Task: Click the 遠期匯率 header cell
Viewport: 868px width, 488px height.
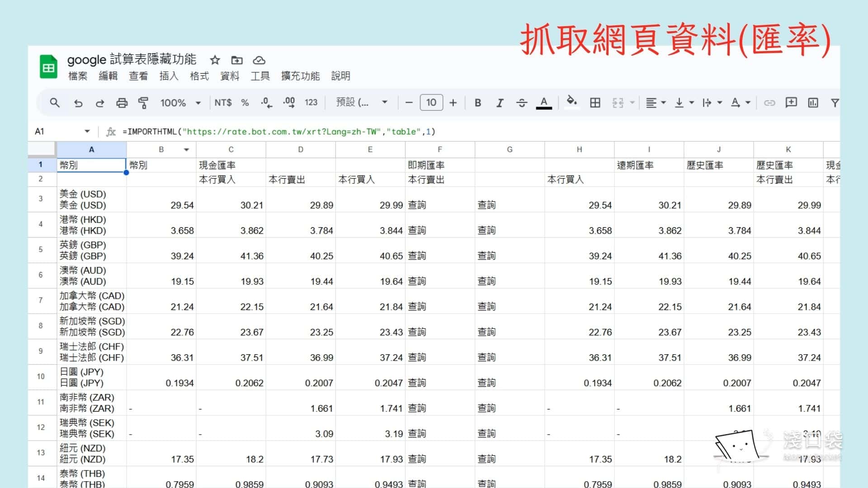Action: [649, 165]
